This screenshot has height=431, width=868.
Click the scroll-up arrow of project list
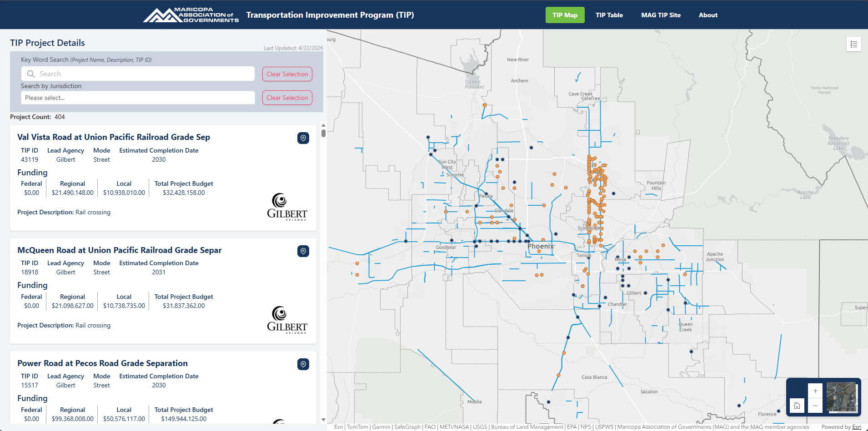[x=323, y=125]
